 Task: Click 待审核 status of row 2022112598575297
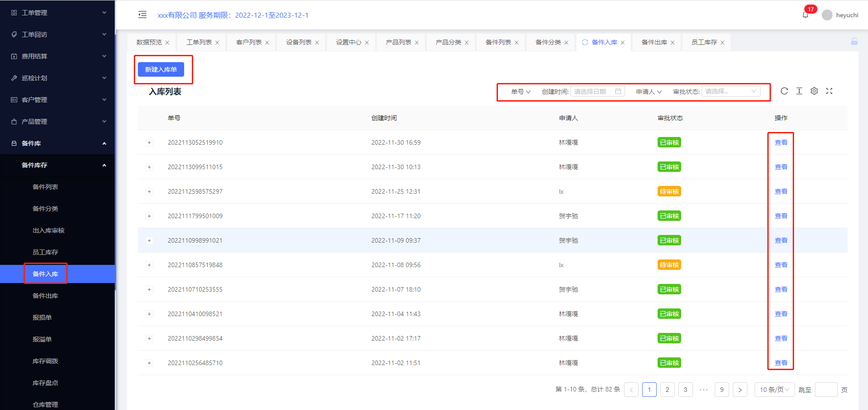coord(669,191)
